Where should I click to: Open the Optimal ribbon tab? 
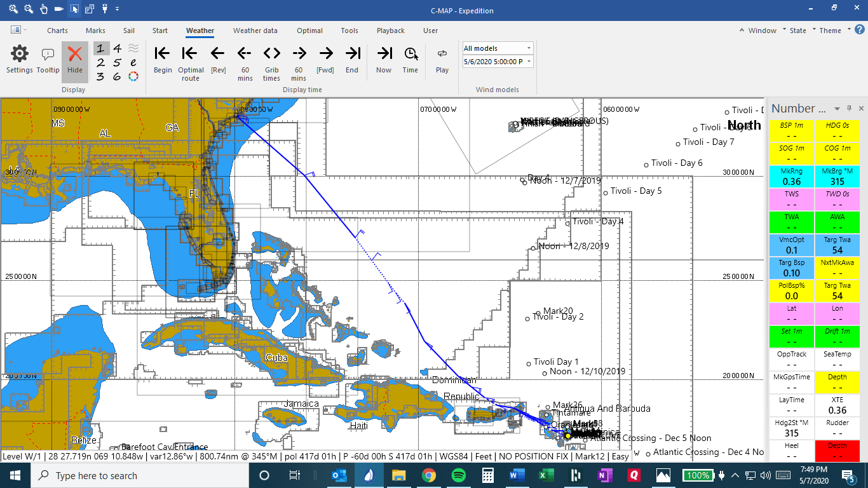click(x=309, y=30)
